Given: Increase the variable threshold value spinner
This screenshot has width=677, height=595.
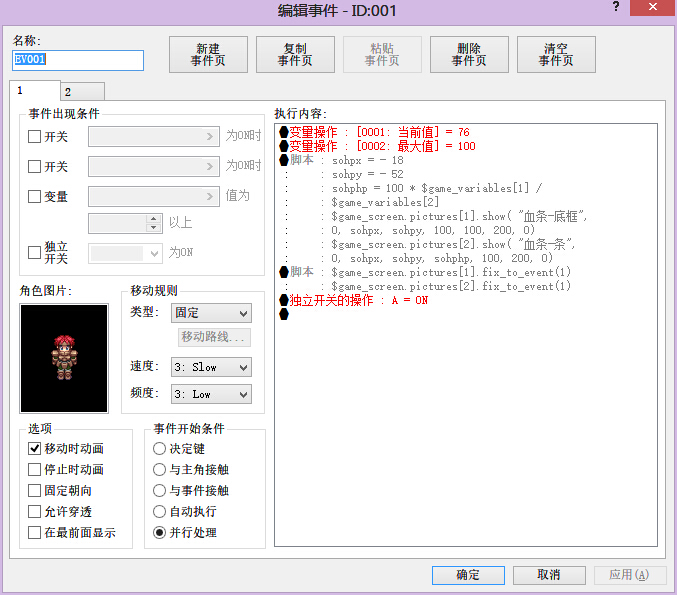Looking at the screenshot, I should click(x=154, y=219).
